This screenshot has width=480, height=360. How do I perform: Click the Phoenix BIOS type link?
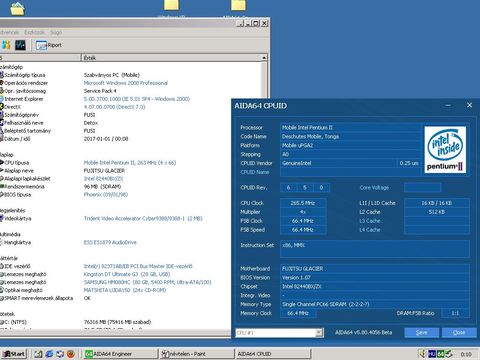pos(106,195)
